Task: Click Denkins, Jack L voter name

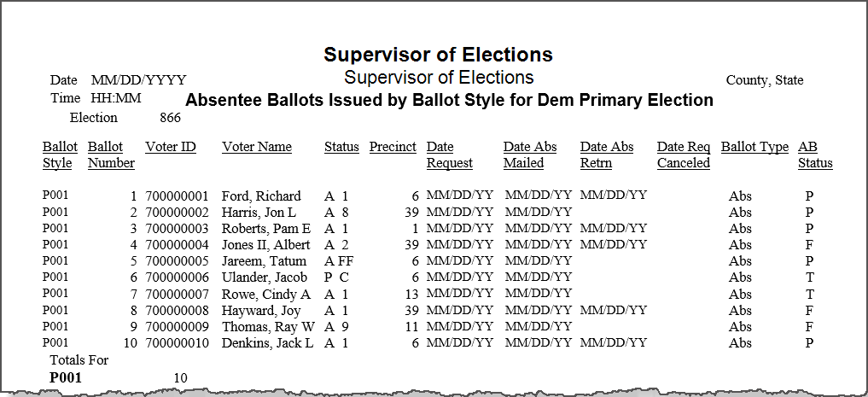Action: point(267,342)
